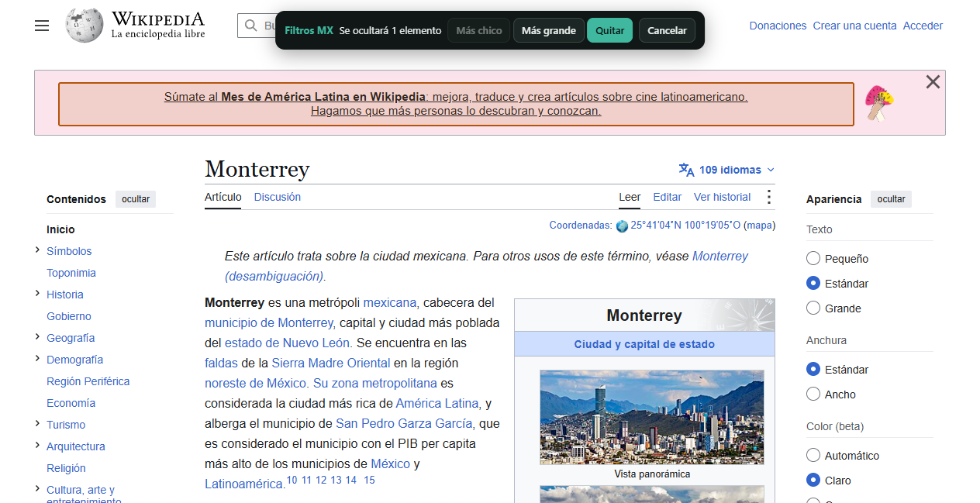Click the Más grande button in Filtros MX

point(549,30)
